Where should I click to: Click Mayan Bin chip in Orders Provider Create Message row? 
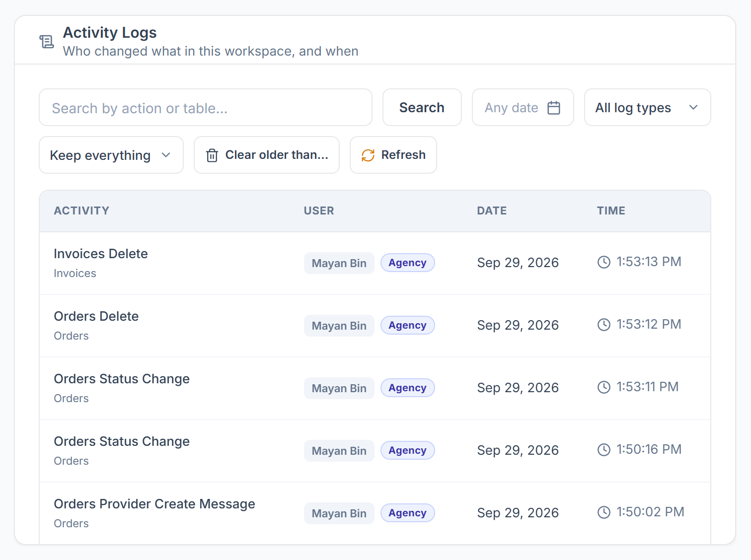click(x=339, y=513)
